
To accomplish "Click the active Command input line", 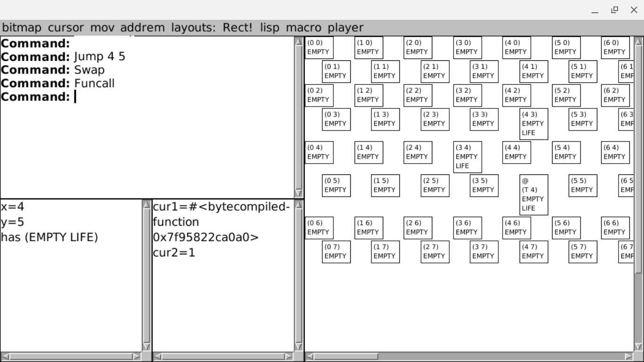I will coord(184,97).
